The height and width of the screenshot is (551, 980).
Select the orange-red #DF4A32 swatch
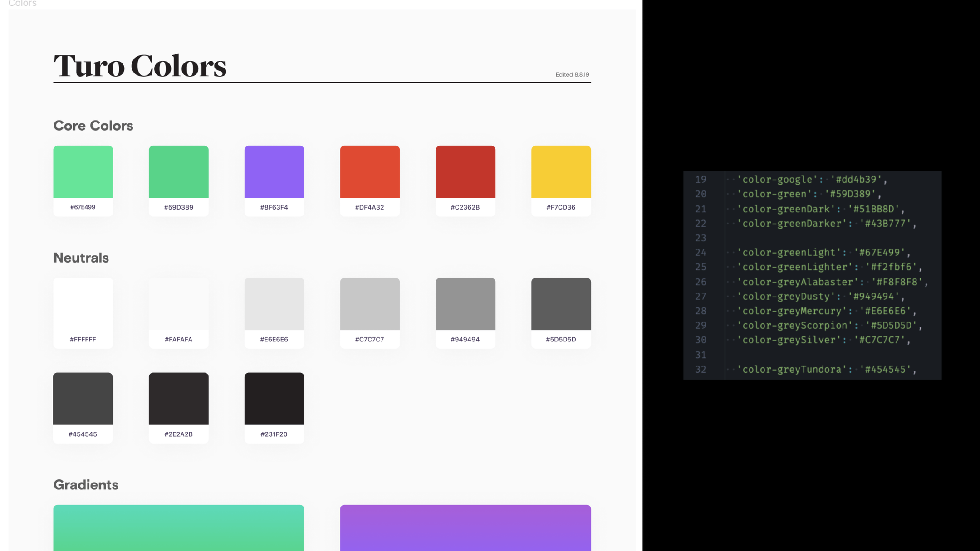tap(370, 172)
